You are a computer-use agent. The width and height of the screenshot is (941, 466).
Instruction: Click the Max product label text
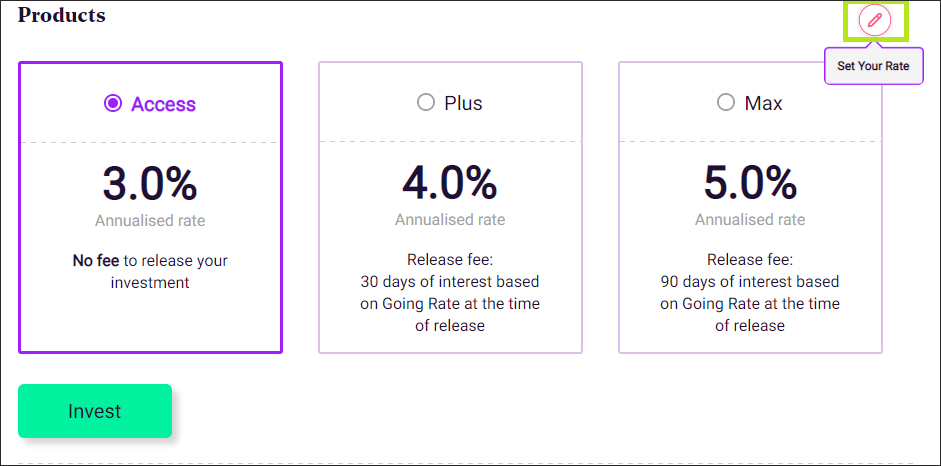tap(763, 104)
